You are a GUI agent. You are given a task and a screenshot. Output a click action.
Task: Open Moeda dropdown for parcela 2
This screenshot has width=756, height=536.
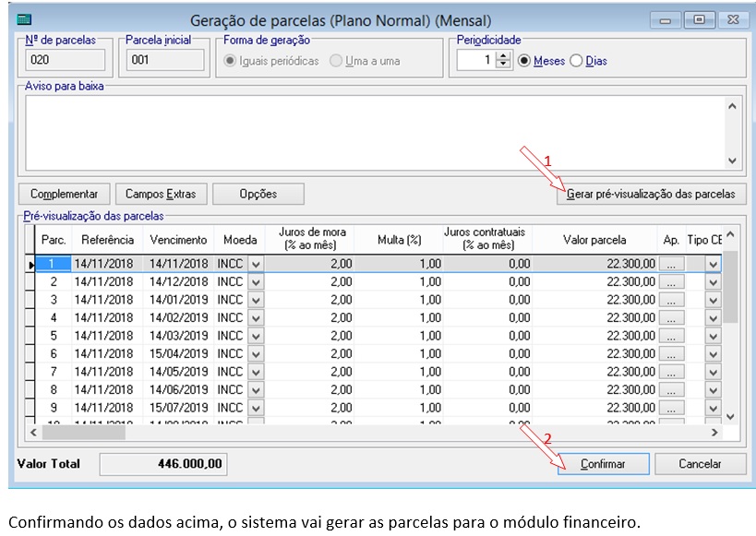pyautogui.click(x=256, y=282)
